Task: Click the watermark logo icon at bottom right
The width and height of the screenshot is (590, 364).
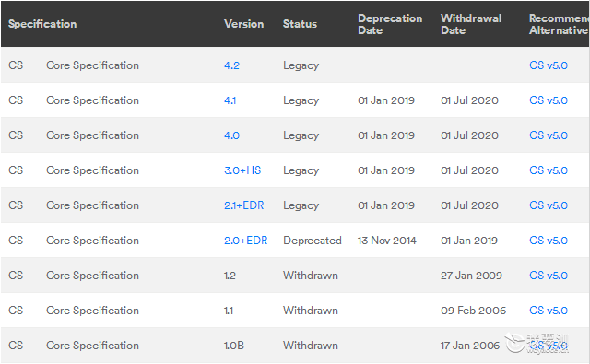Action: (x=514, y=343)
